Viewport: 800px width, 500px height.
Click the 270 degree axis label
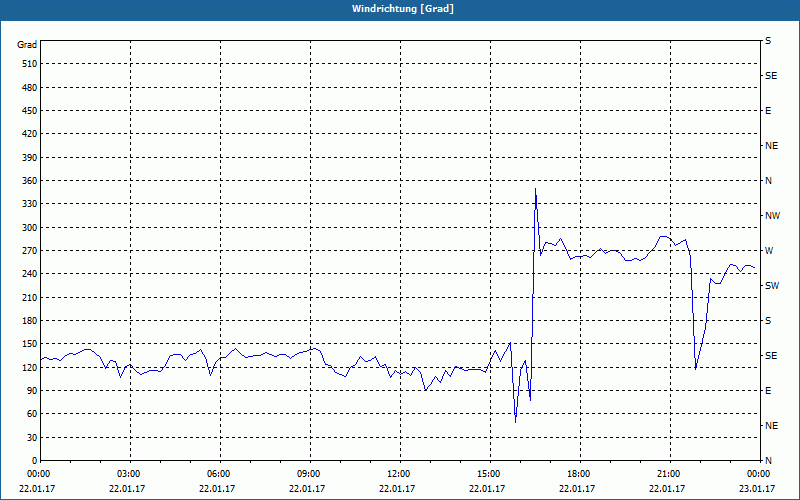pyautogui.click(x=30, y=251)
